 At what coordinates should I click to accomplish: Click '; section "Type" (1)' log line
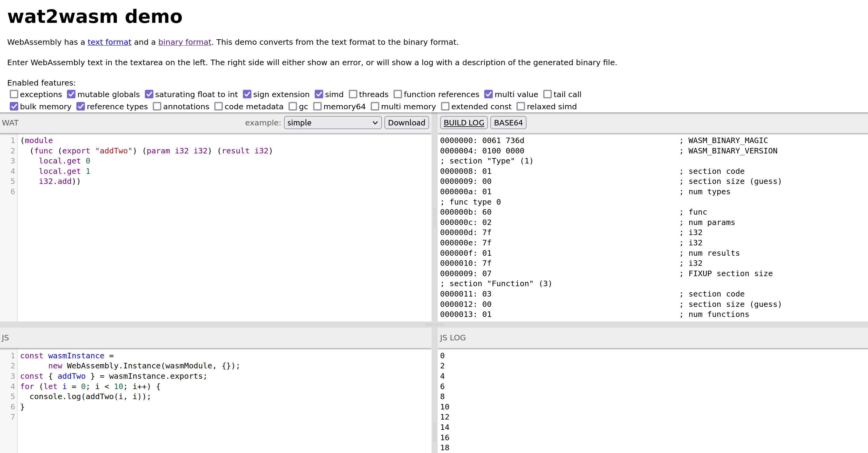click(x=487, y=161)
